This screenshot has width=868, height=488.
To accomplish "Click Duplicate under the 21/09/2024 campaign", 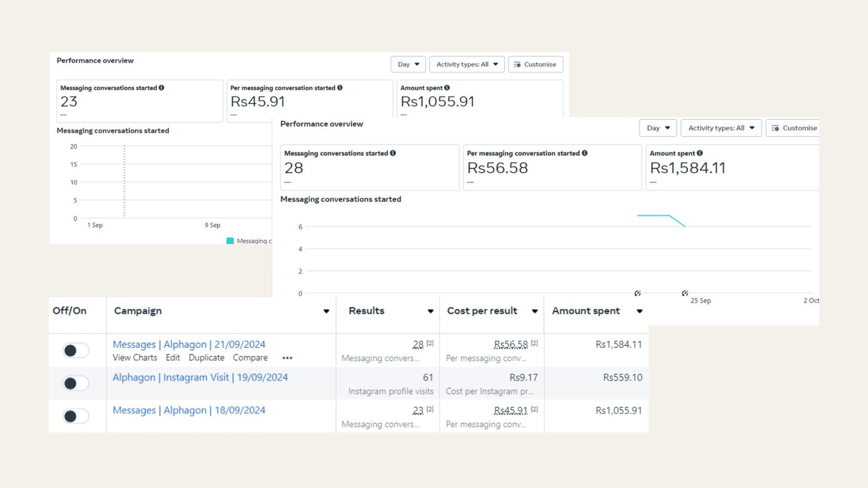I will point(206,358).
